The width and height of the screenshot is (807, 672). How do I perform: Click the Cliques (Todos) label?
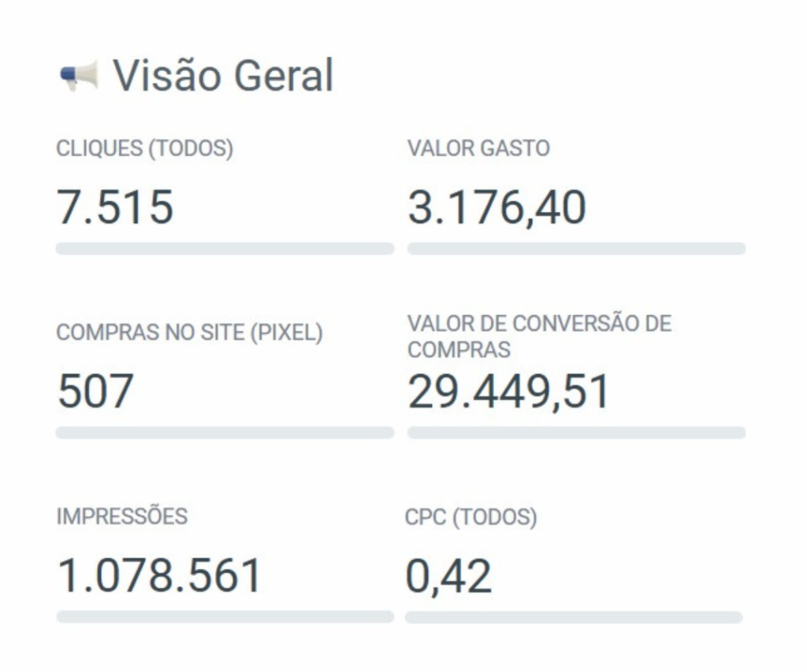coord(144,149)
